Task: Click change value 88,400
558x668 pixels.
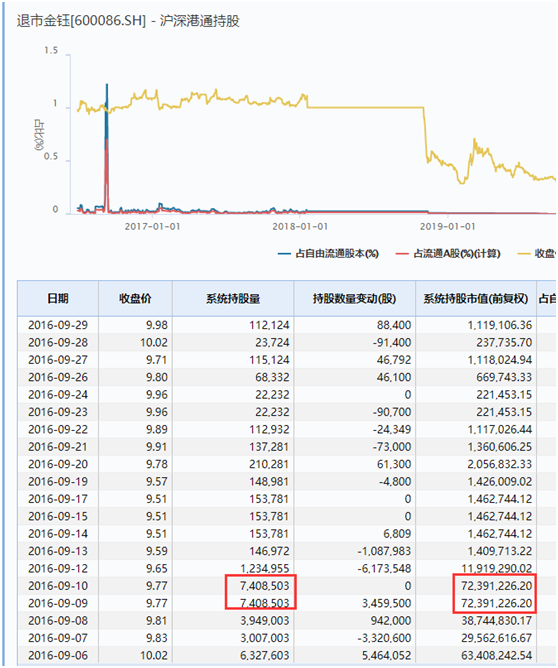Action: (x=394, y=325)
